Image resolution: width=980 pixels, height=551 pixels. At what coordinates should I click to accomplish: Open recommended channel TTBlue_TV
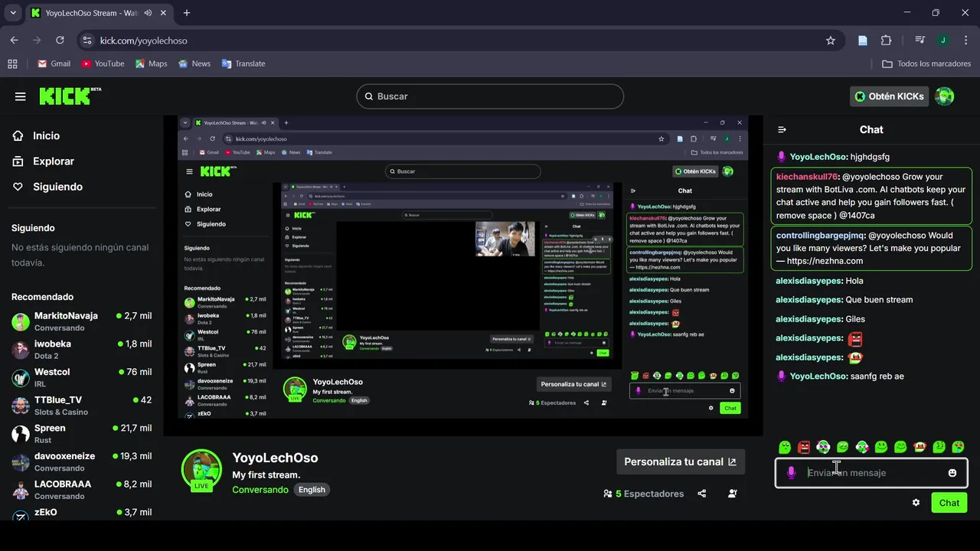(82, 405)
